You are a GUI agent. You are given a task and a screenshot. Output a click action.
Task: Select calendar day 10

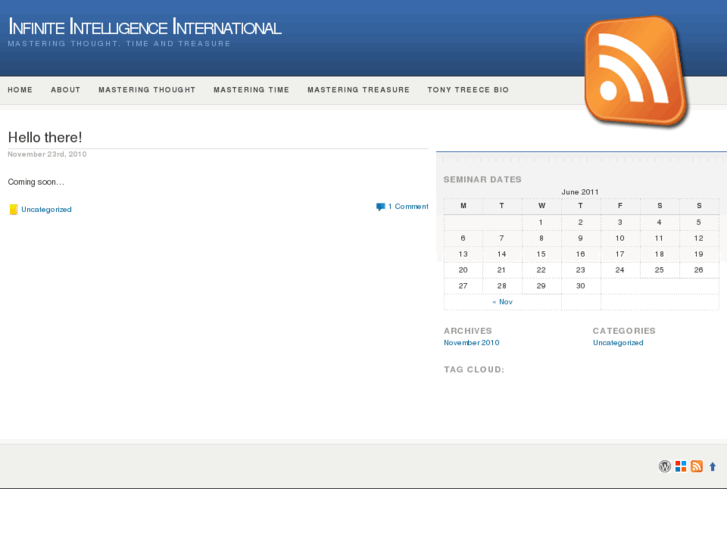click(x=620, y=238)
